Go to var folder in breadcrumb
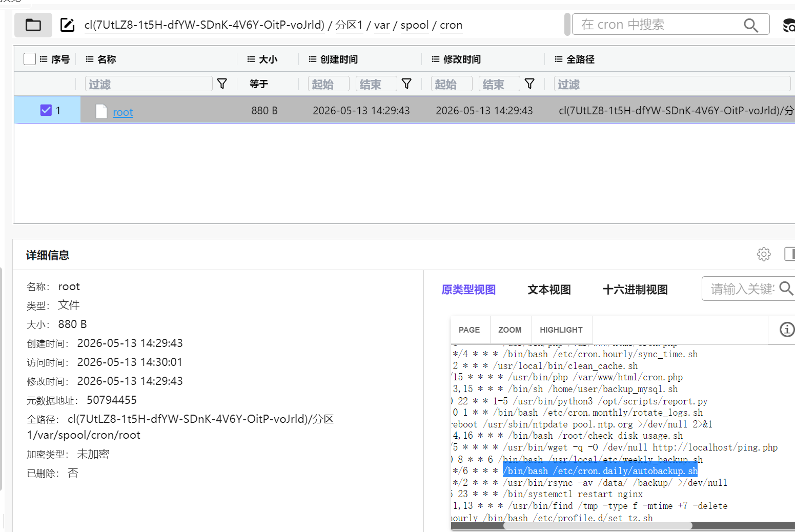This screenshot has height=532, width=795. (382, 25)
